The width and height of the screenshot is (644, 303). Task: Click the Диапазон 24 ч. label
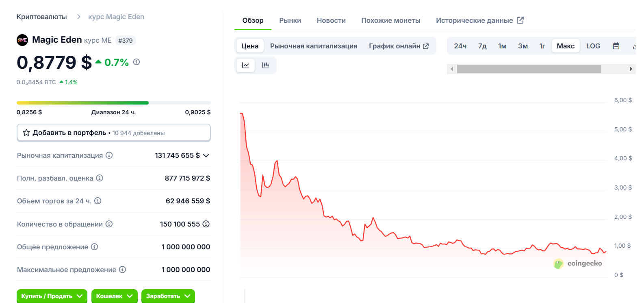click(x=113, y=112)
